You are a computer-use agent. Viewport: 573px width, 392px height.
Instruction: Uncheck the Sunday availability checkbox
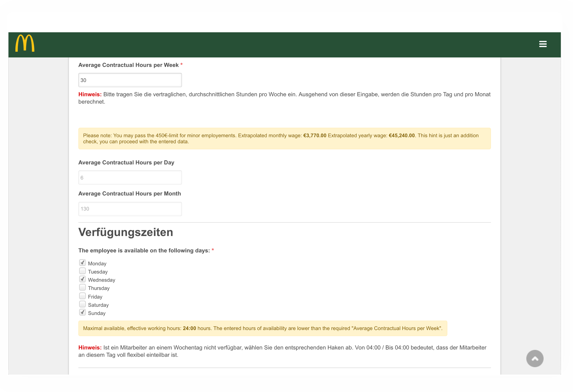(x=82, y=312)
